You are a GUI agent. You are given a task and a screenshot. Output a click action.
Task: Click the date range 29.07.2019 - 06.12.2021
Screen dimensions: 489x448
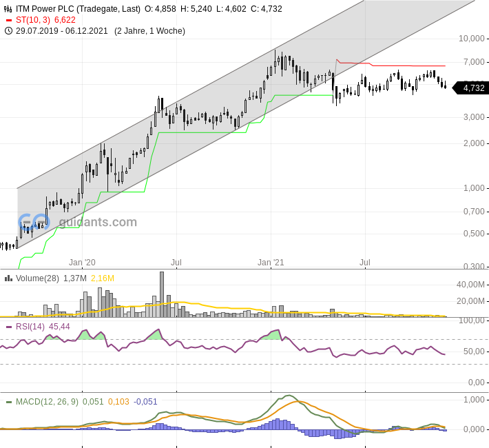[x=62, y=31]
